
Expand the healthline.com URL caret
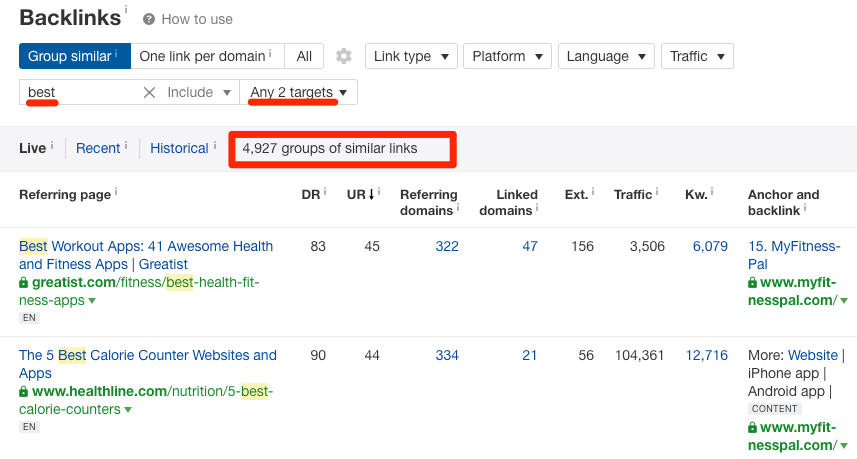coord(128,410)
